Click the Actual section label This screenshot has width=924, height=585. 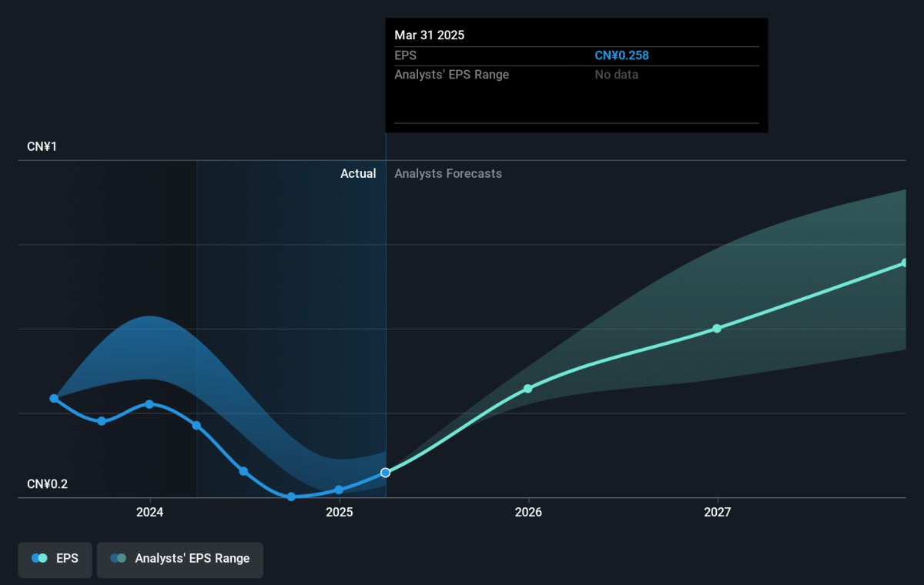(x=358, y=174)
